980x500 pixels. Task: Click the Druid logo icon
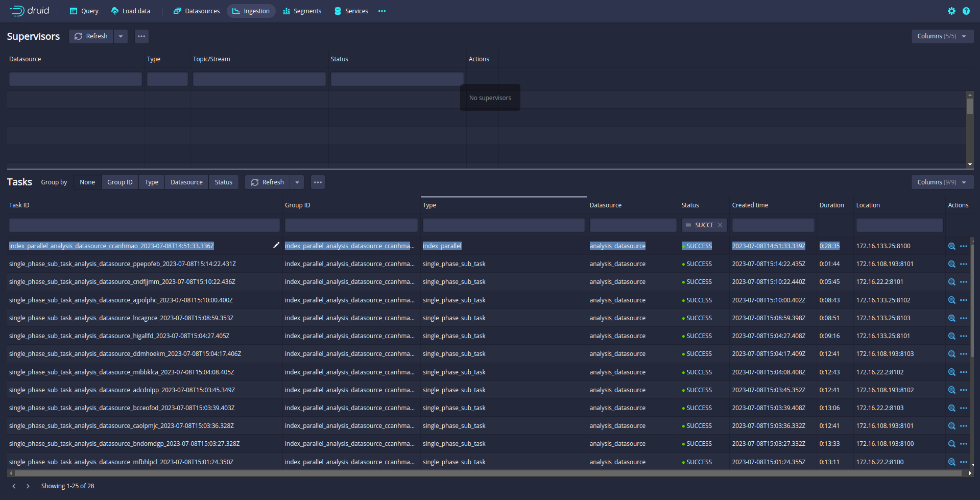(17, 11)
